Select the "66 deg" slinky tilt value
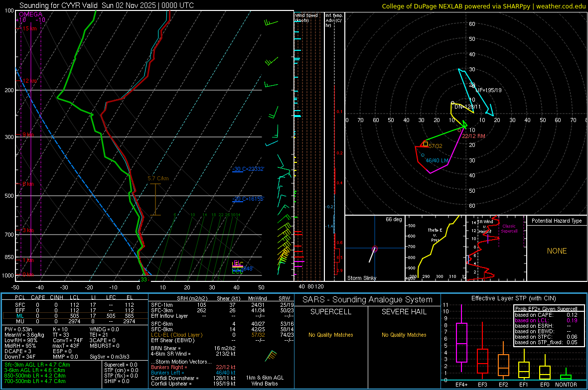The image size is (588, 390). (394, 219)
